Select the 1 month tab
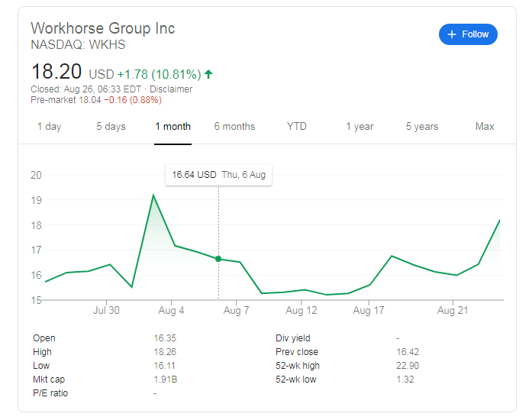This screenshot has width=529, height=420. point(173,127)
